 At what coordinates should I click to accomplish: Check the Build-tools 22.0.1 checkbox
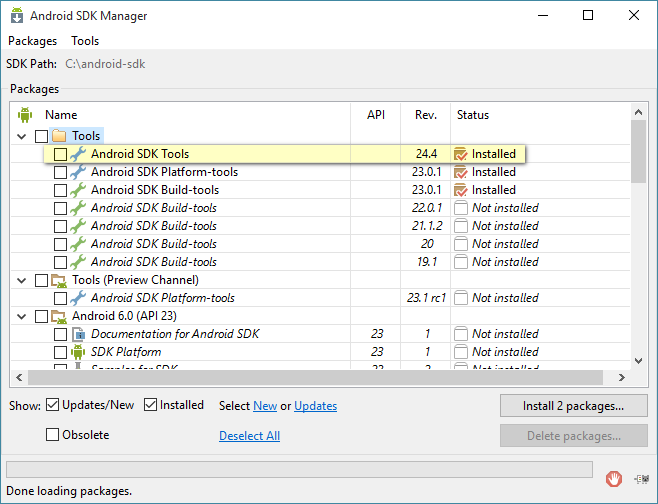coord(60,209)
